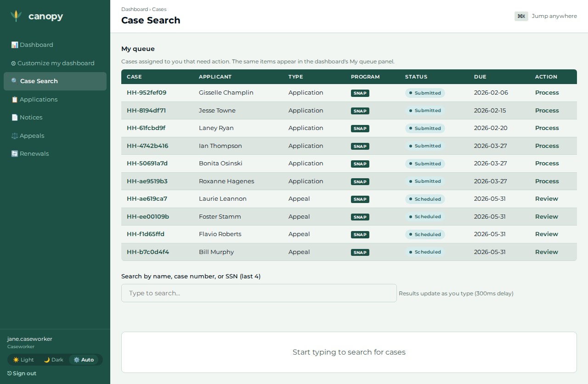Click the Appeal type in Bill Murphy's row
Screen dimensions: 588x384
299,252
